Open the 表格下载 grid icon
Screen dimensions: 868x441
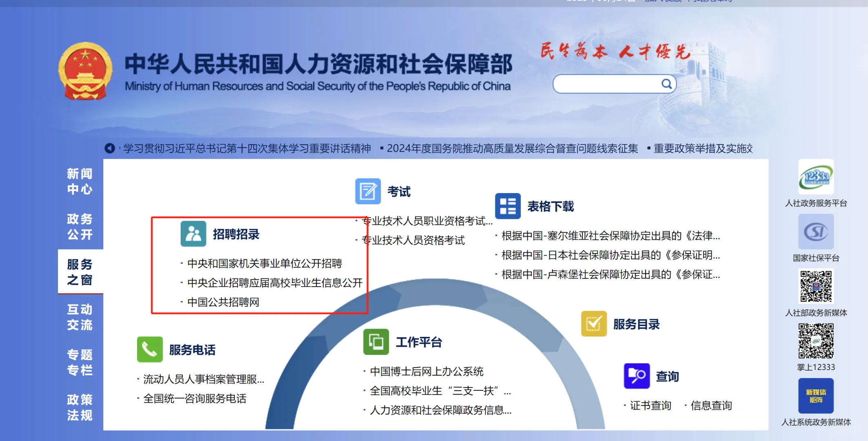pos(508,206)
